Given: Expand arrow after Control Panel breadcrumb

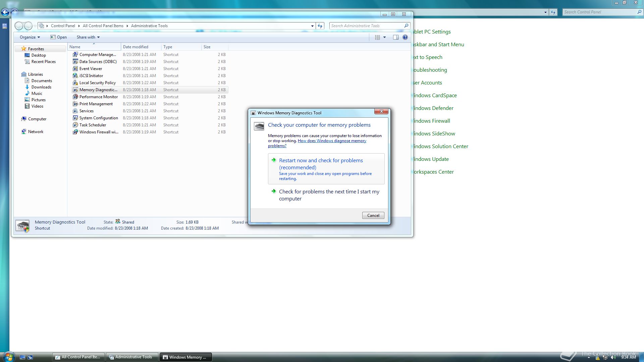Looking at the screenshot, I should pyautogui.click(x=79, y=26).
